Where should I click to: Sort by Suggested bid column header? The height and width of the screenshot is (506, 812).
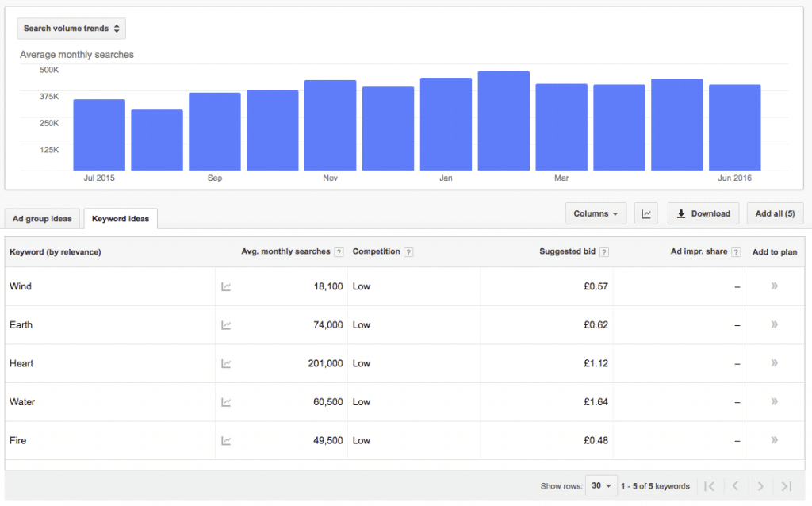(567, 251)
